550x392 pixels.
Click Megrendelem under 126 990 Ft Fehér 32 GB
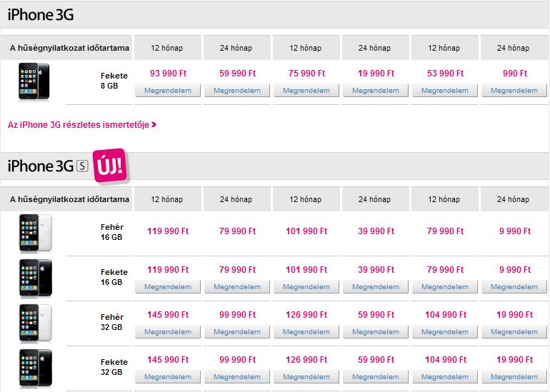pyautogui.click(x=306, y=332)
